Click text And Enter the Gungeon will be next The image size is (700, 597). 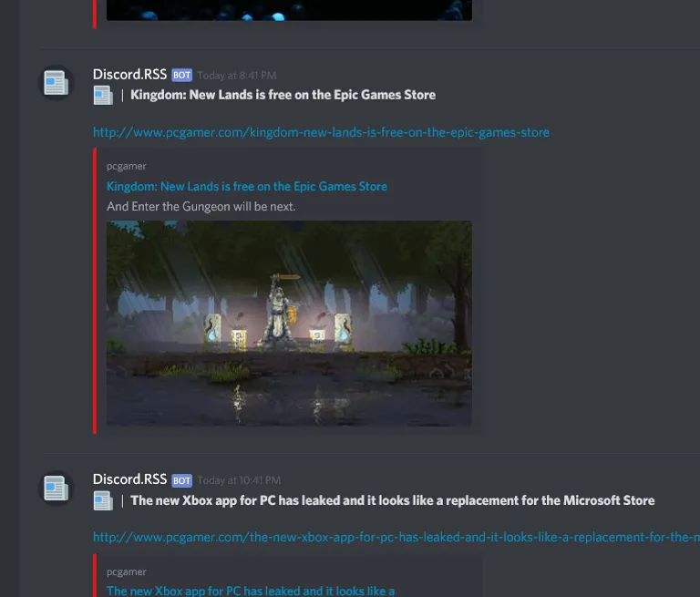click(201, 207)
